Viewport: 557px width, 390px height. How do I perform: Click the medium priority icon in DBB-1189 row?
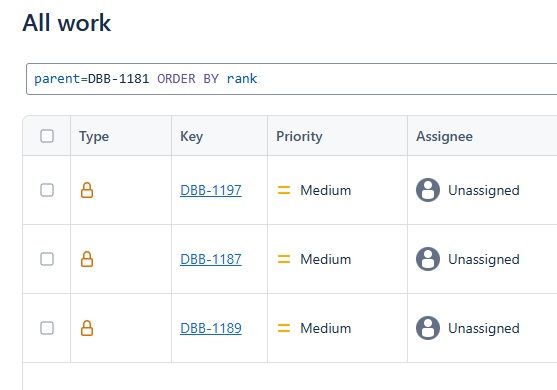(284, 328)
